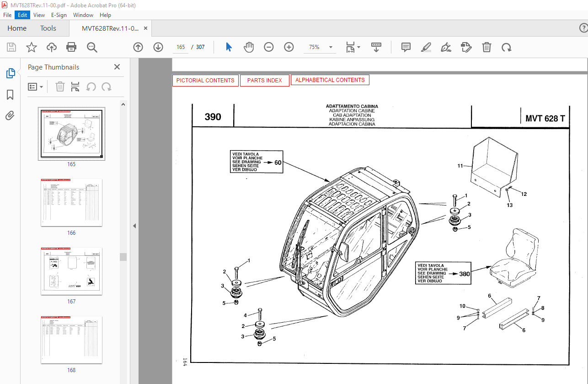The width and height of the screenshot is (588, 384).
Task: Select the page 166 thumbnail
Action: pyautogui.click(x=71, y=202)
